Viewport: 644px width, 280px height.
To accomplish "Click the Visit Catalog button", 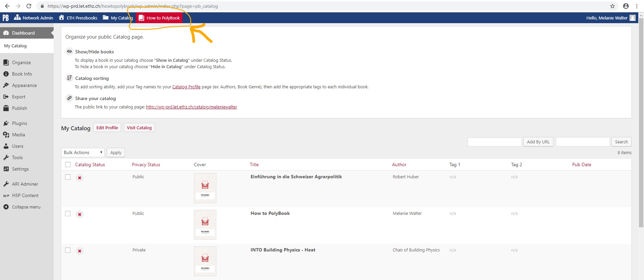I will coord(139,128).
